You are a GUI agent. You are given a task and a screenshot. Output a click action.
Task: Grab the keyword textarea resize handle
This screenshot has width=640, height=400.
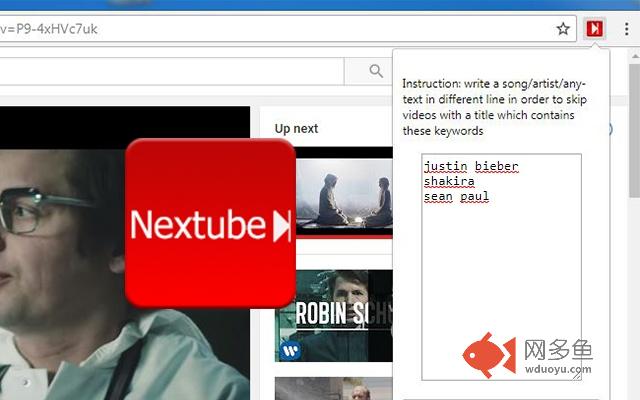577,375
